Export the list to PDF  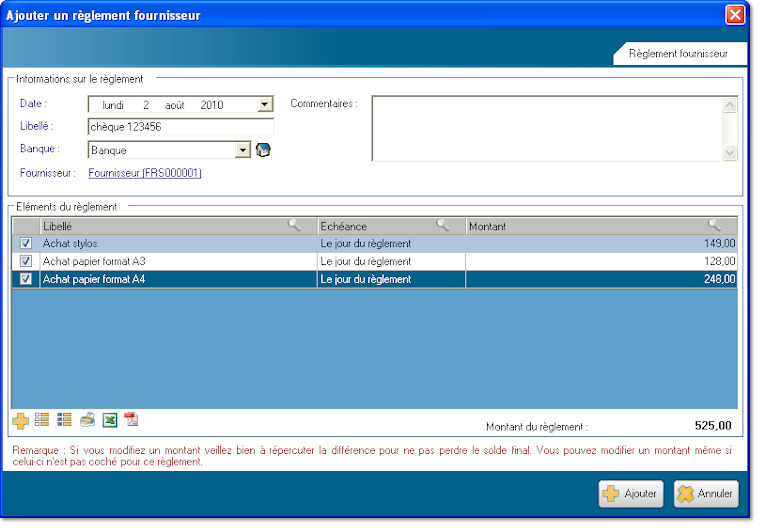pos(131,420)
